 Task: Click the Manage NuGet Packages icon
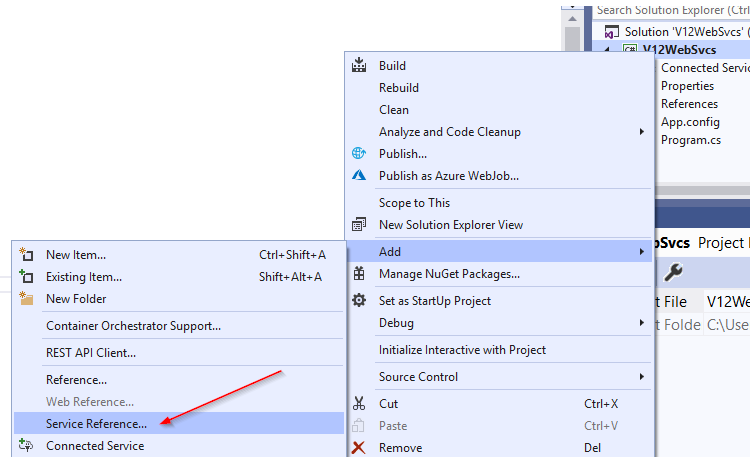pyautogui.click(x=360, y=274)
